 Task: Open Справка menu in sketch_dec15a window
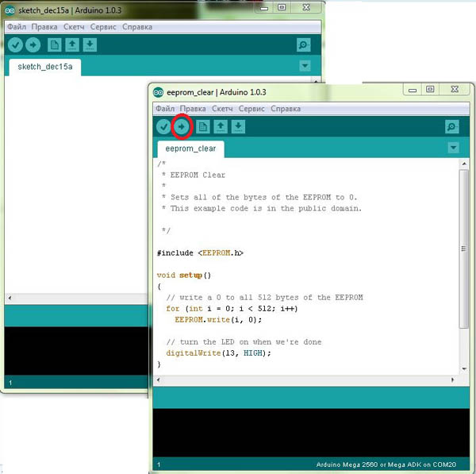point(137,27)
